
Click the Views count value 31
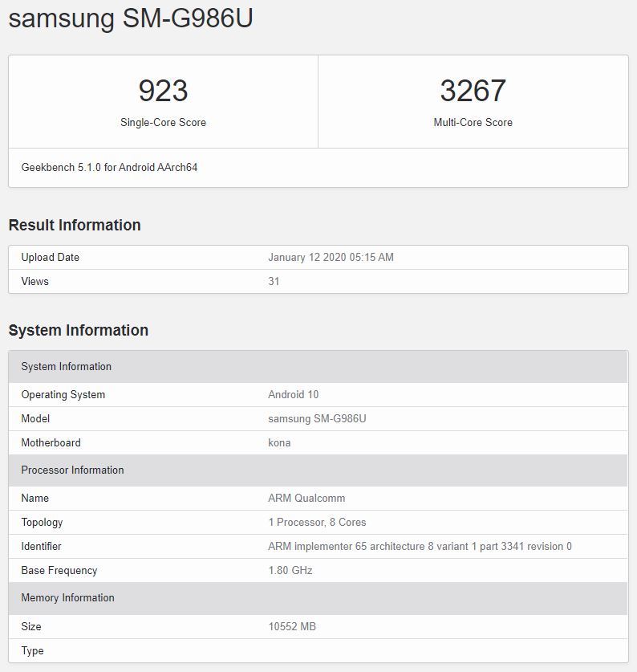point(274,282)
